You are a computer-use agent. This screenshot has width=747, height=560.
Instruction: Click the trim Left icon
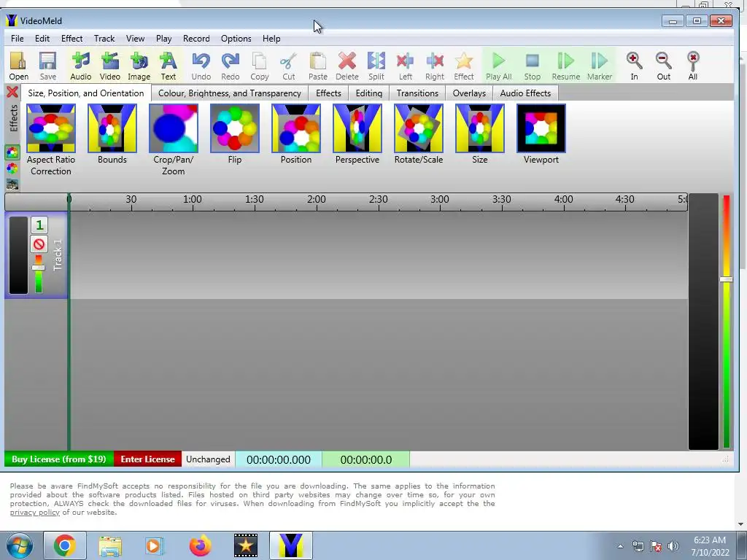405,66
